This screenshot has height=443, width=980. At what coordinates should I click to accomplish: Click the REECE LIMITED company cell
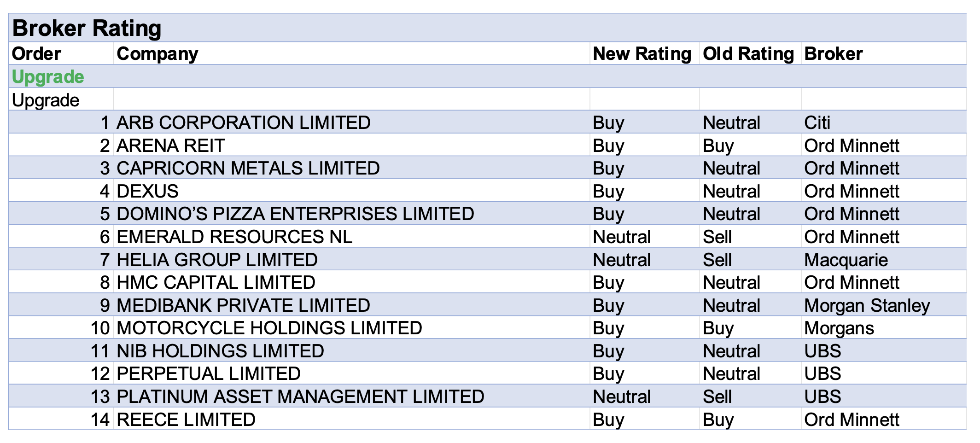(186, 420)
